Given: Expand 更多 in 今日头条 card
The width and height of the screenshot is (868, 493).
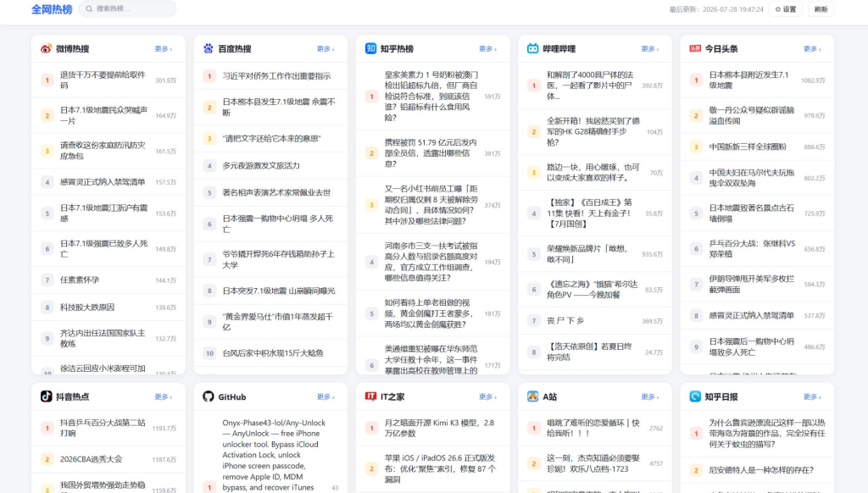Looking at the screenshot, I should point(812,49).
